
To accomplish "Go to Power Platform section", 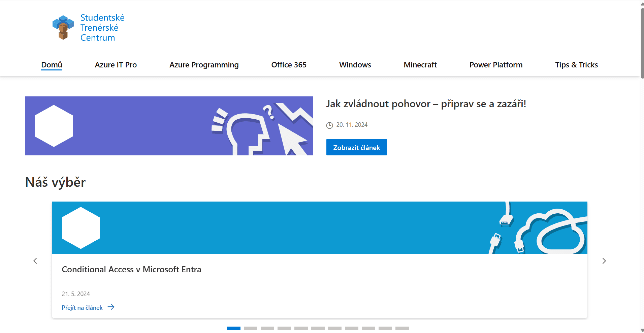I will coord(496,65).
